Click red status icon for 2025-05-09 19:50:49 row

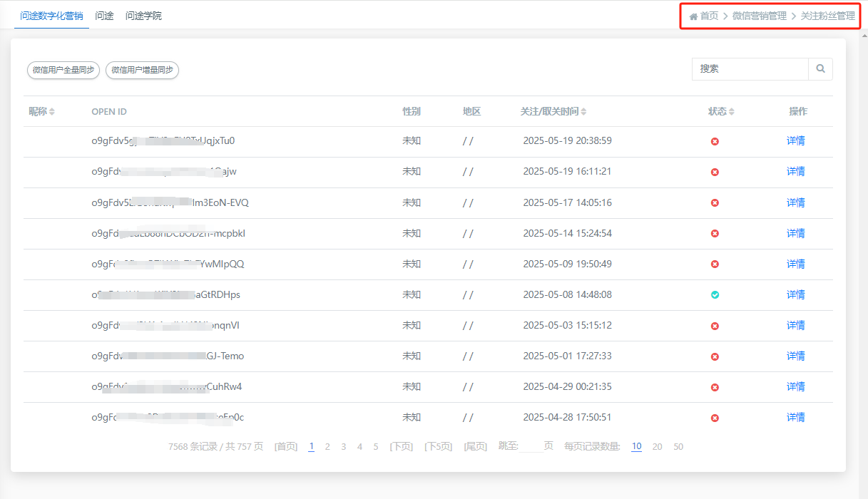point(715,264)
